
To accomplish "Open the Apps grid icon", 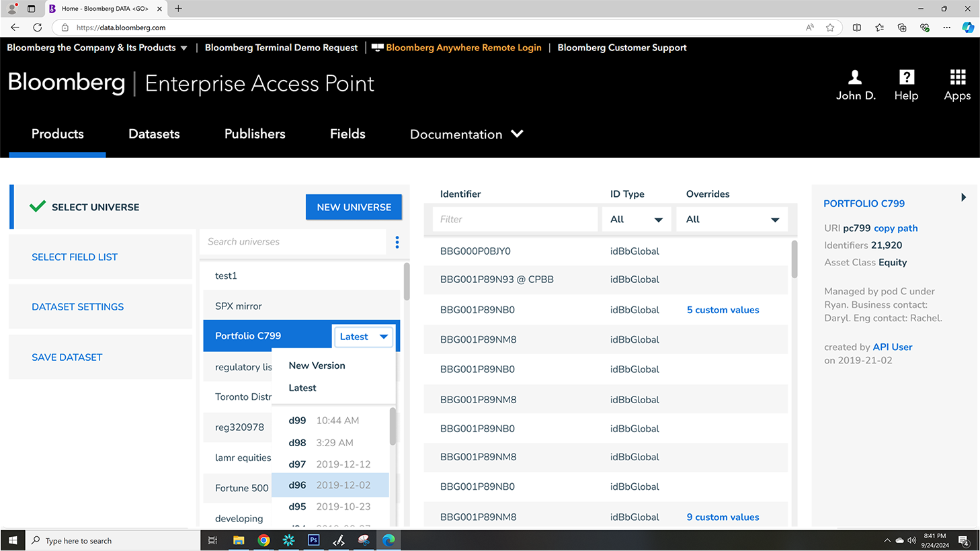I will click(x=957, y=77).
